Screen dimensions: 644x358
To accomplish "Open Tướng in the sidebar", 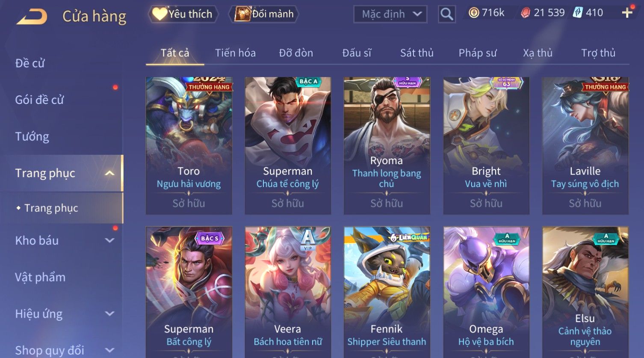I will tap(32, 136).
